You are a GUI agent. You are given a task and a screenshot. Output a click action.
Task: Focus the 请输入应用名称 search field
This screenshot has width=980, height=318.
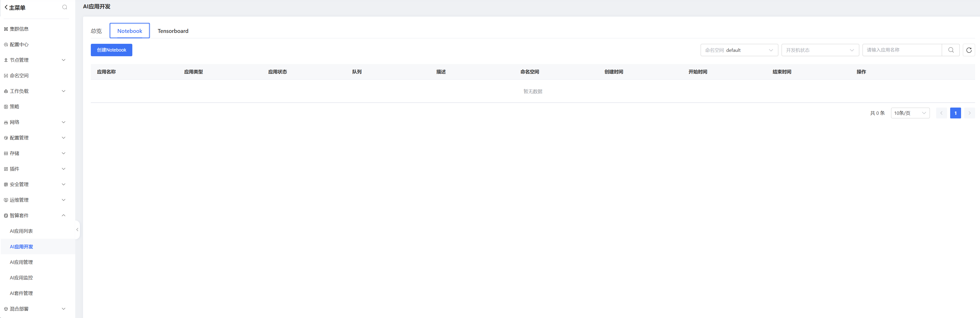(x=902, y=50)
